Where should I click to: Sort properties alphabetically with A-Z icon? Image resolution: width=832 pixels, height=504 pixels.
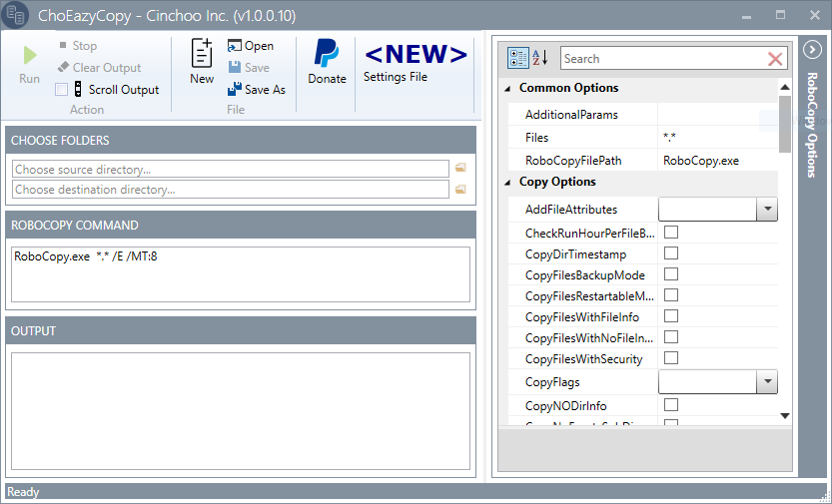(540, 57)
